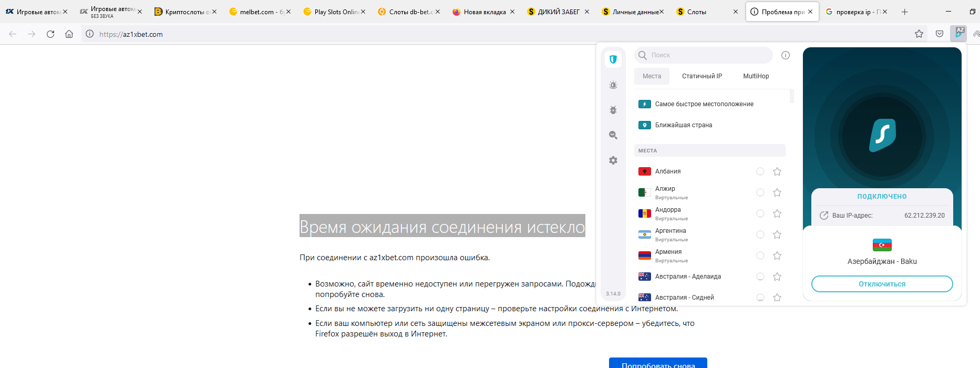The width and height of the screenshot is (980, 368).
Task: Click the Surfshark extension icon in toolbar
Action: 959,34
